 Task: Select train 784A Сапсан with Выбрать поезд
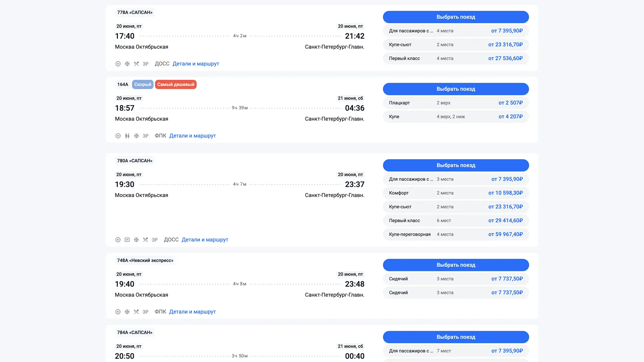(455, 337)
